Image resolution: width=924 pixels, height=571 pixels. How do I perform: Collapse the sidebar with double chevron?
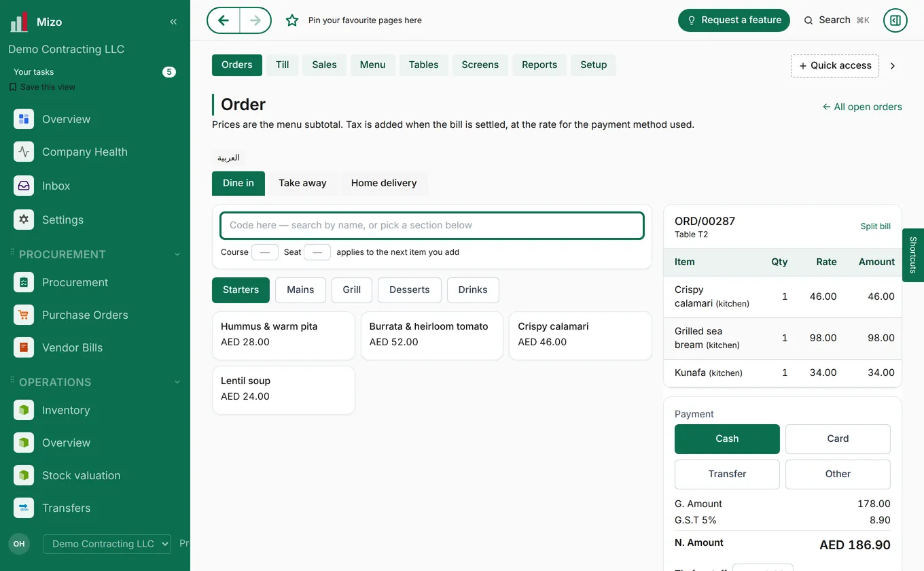point(173,22)
